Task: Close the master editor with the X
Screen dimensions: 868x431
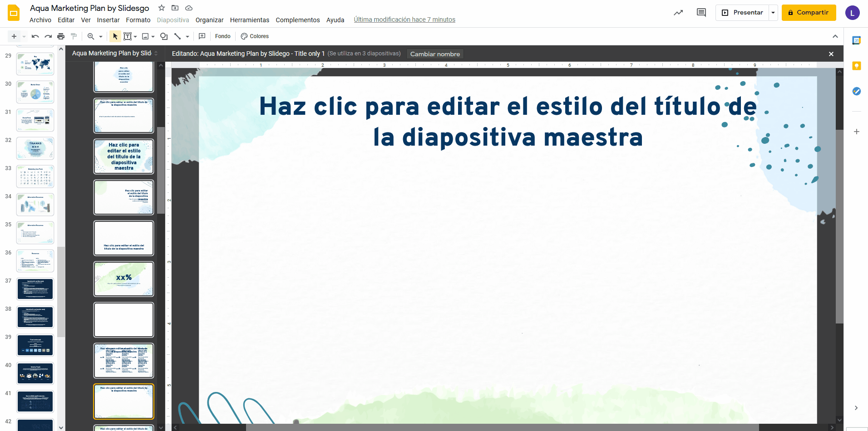Action: click(831, 54)
